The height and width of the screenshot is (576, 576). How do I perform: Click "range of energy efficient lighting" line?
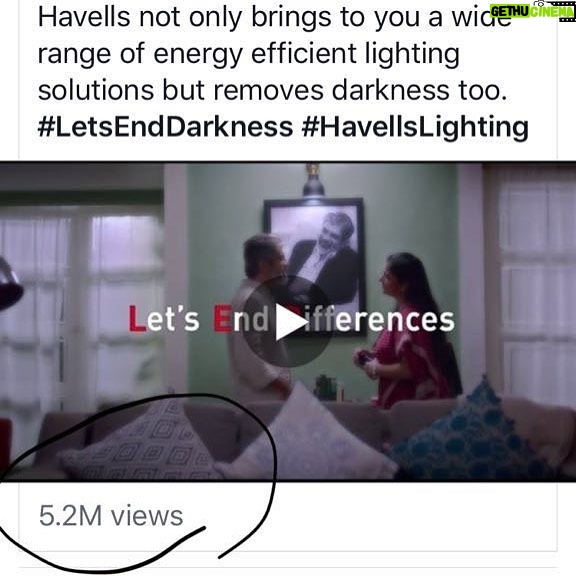(249, 54)
